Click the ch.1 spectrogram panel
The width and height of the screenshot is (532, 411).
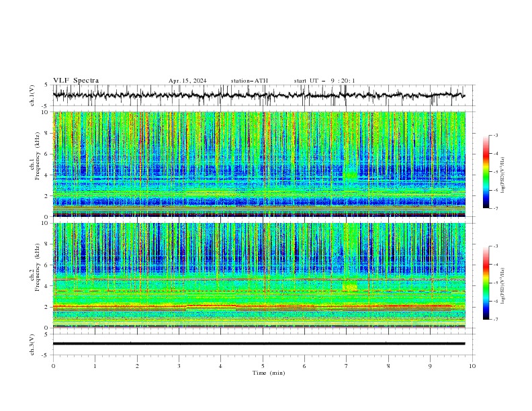(259, 164)
